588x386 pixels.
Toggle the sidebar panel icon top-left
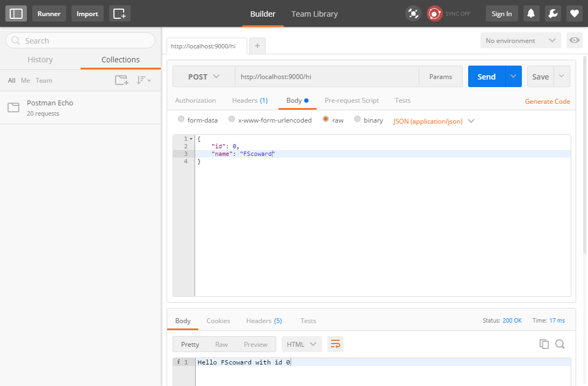pos(16,13)
